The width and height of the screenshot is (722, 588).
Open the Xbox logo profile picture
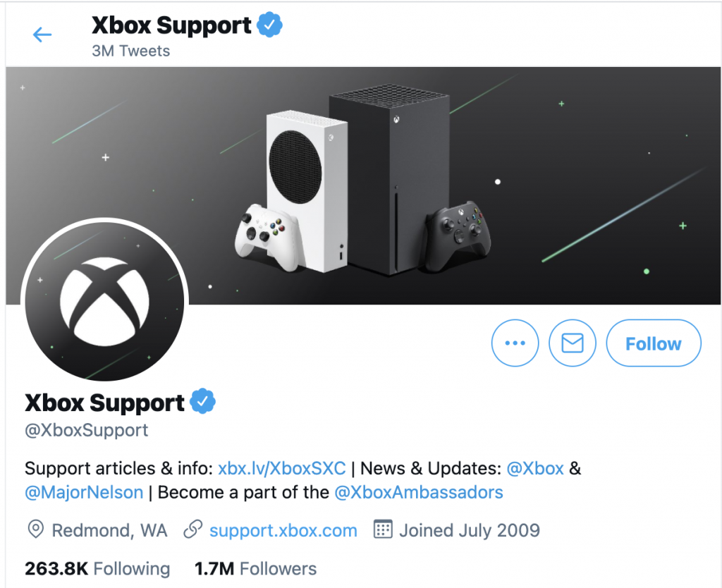tap(105, 301)
